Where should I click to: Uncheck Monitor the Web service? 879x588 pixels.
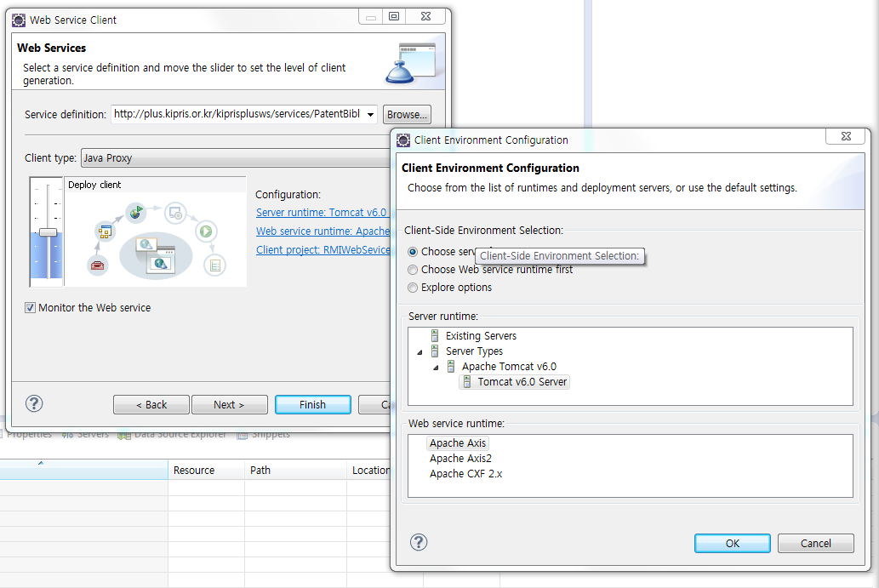point(31,308)
